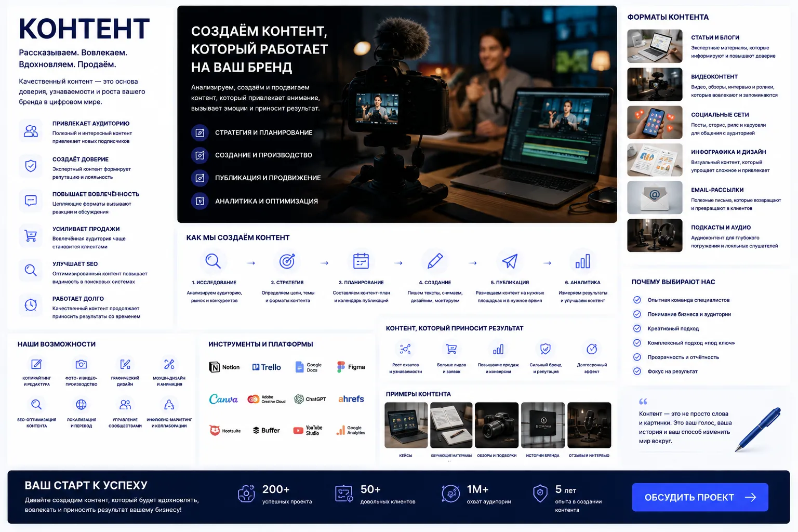Click the Инфлюенс-маркетинг и коллаборации icon
798x532 pixels.
[169, 404]
